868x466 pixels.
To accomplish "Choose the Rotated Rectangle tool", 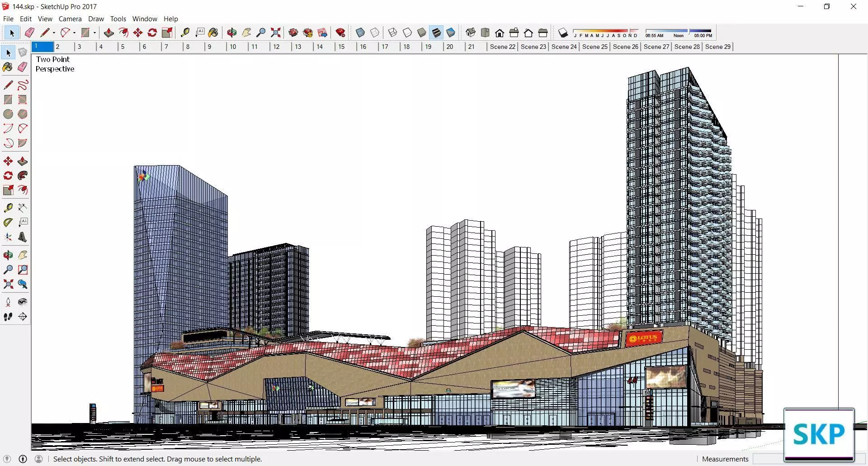I will [x=23, y=100].
